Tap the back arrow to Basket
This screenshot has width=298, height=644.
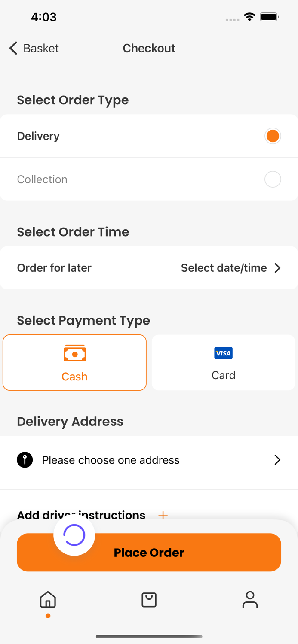point(13,48)
